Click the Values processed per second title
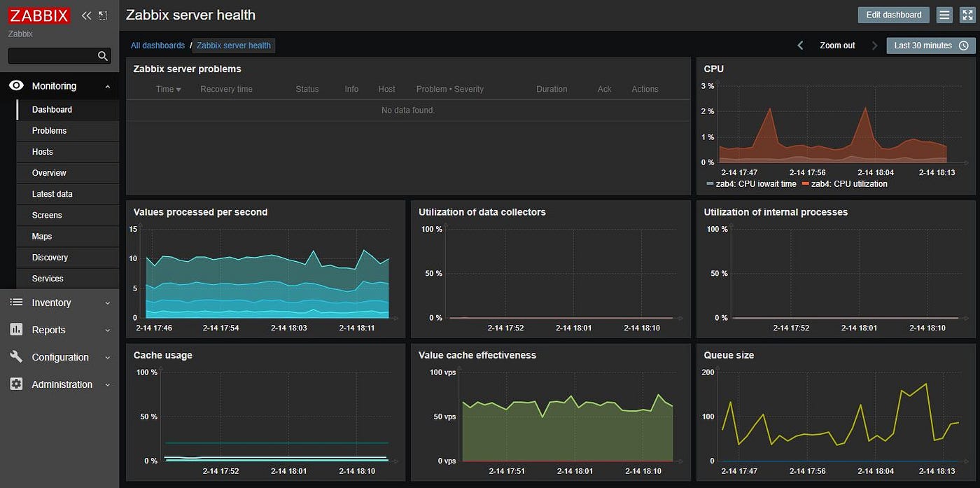 pyautogui.click(x=200, y=212)
